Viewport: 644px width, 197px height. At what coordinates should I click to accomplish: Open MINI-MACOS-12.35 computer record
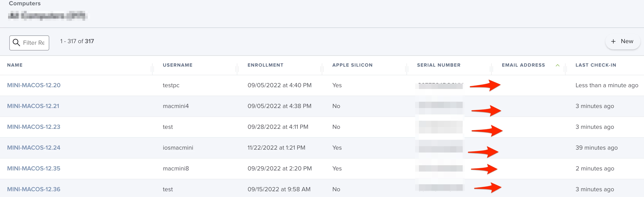point(33,168)
